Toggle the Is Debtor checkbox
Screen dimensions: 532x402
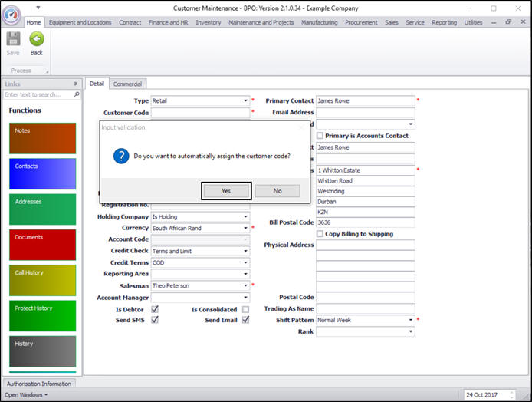click(155, 309)
